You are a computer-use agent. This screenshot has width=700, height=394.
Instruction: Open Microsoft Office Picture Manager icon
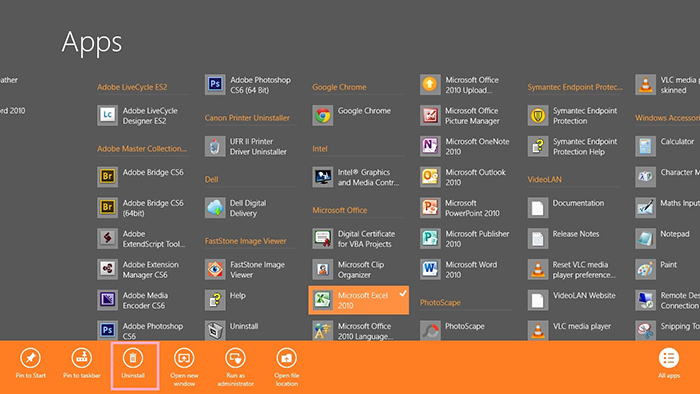430,115
